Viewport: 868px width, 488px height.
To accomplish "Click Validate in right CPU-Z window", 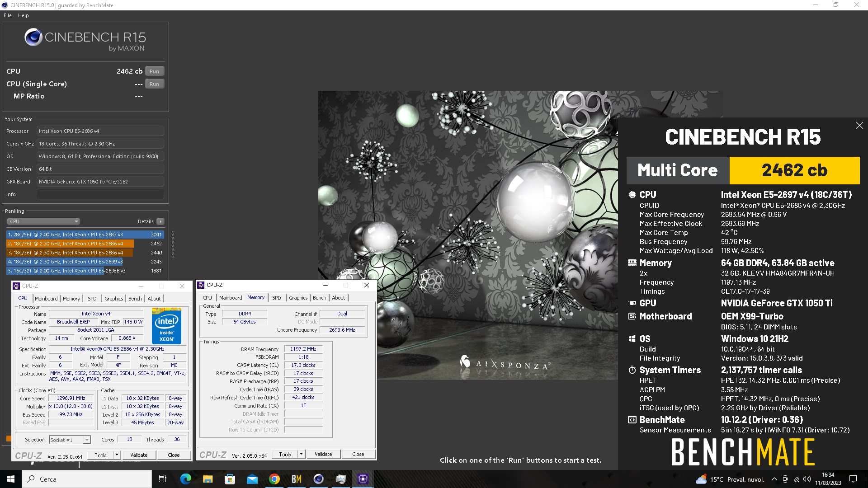I will pyautogui.click(x=323, y=454).
